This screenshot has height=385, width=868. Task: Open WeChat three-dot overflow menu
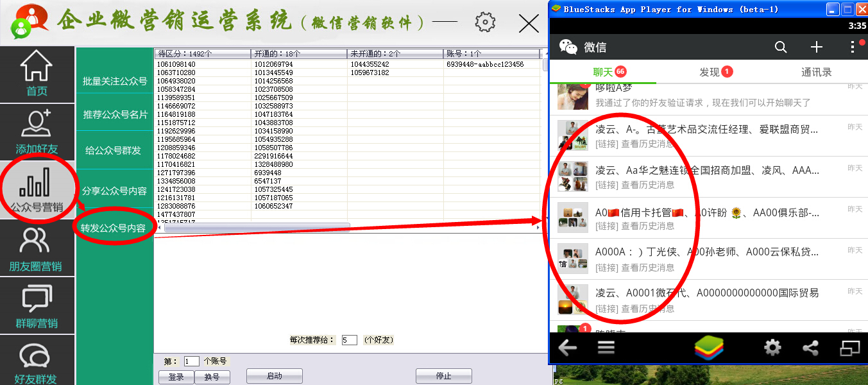click(x=853, y=47)
